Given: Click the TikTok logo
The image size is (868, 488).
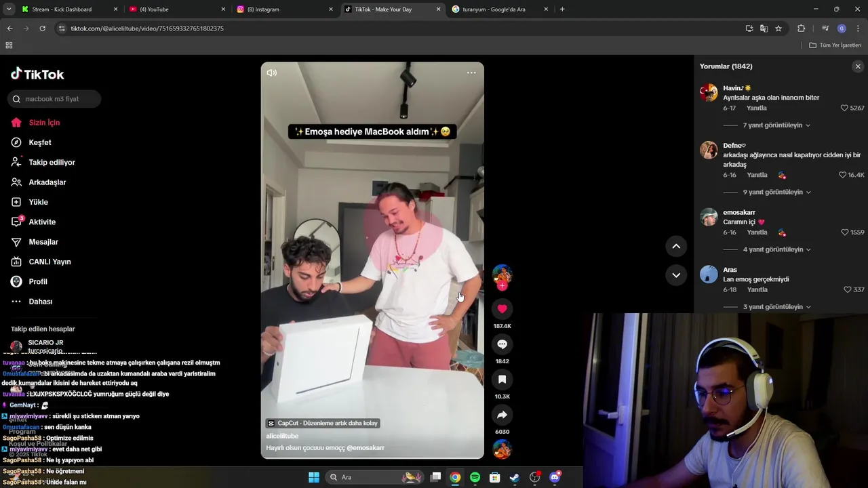Looking at the screenshot, I should coord(37,74).
